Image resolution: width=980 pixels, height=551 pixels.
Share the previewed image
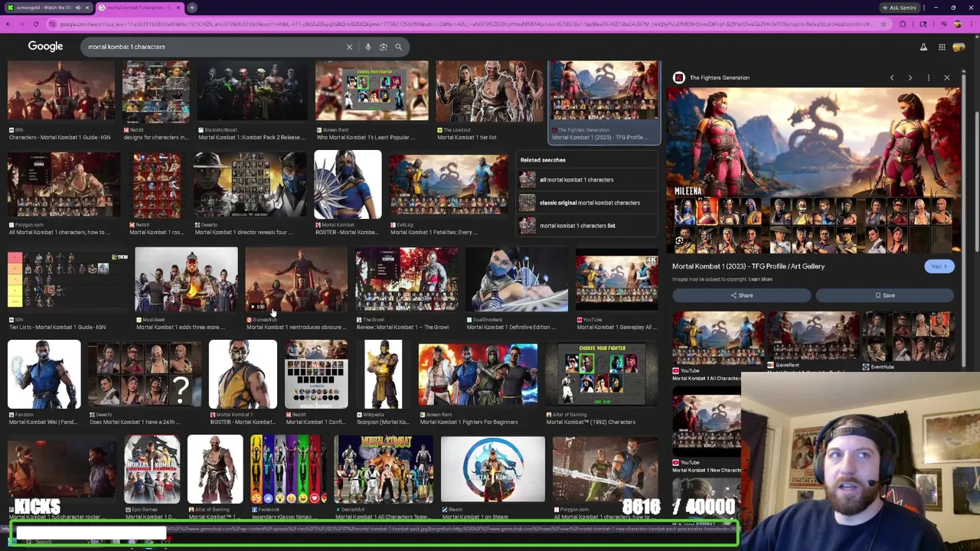(x=741, y=295)
